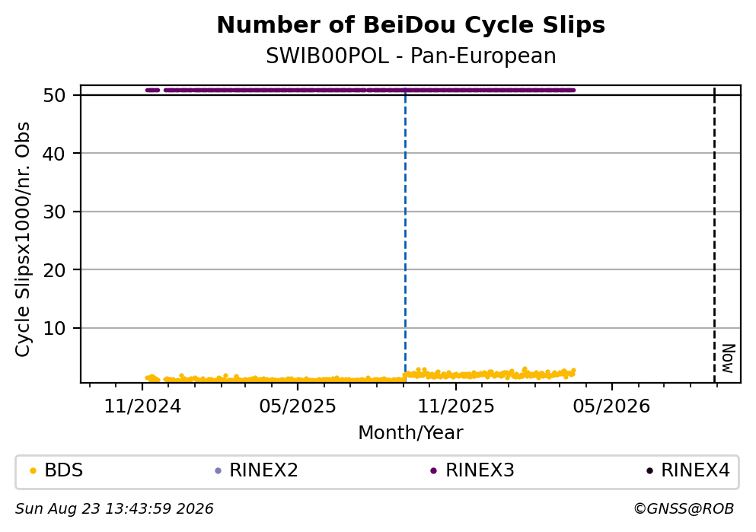Click the 11/2025 x-axis tick label
Screen dimensions: 756x532
[x=455, y=406]
